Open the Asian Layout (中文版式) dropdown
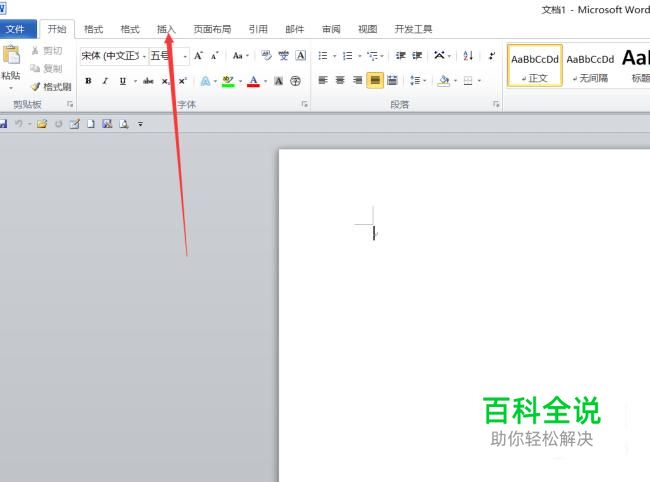The image size is (650, 482). pos(442,56)
